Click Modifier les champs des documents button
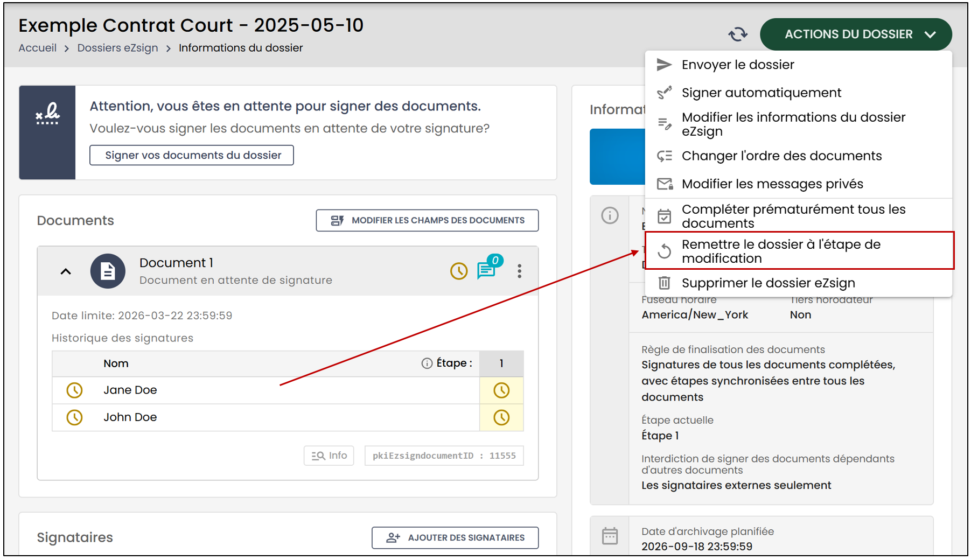The height and width of the screenshot is (560, 971). coord(427,220)
